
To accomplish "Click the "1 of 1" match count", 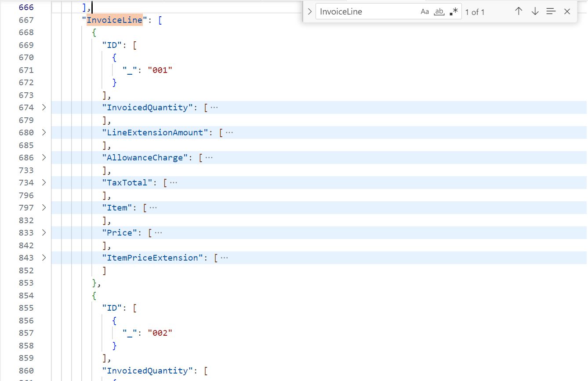I will pyautogui.click(x=475, y=12).
